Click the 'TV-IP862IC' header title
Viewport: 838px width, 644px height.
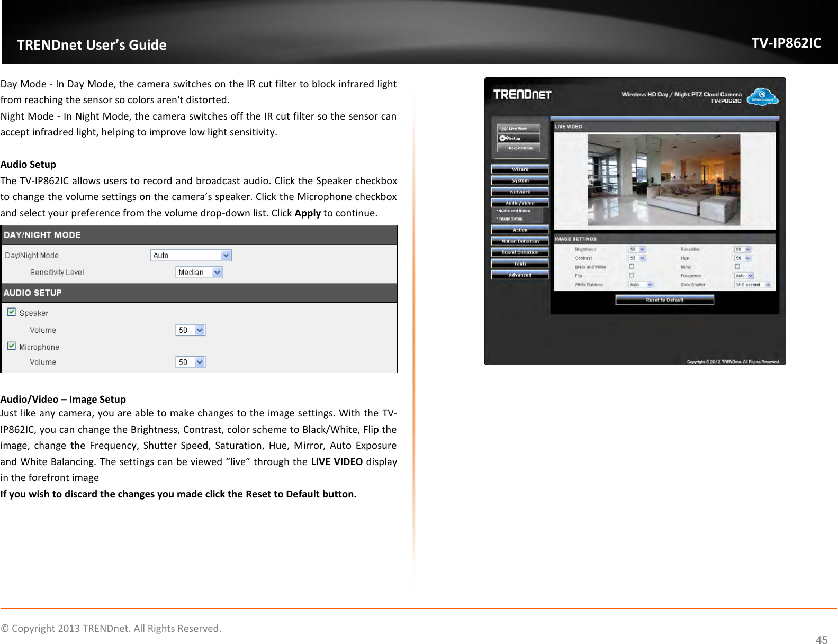coord(787,43)
